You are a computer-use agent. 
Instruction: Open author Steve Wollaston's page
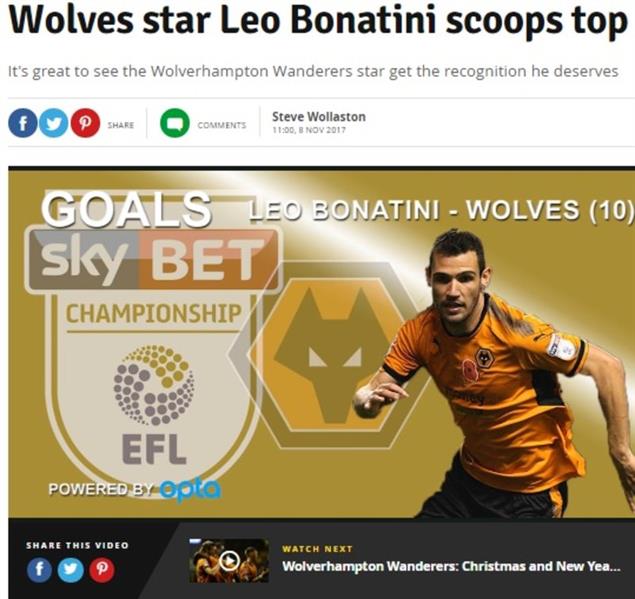coord(319,117)
